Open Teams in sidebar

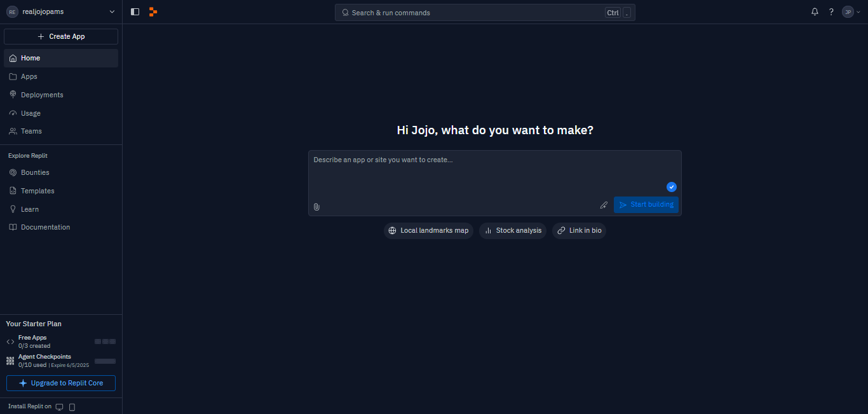(61, 131)
